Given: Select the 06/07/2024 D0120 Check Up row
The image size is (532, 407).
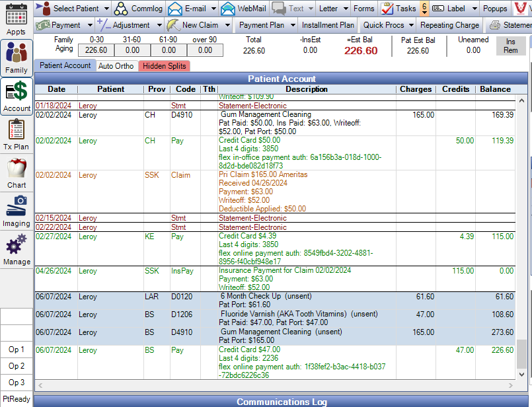Looking at the screenshot, I should pyautogui.click(x=275, y=301).
